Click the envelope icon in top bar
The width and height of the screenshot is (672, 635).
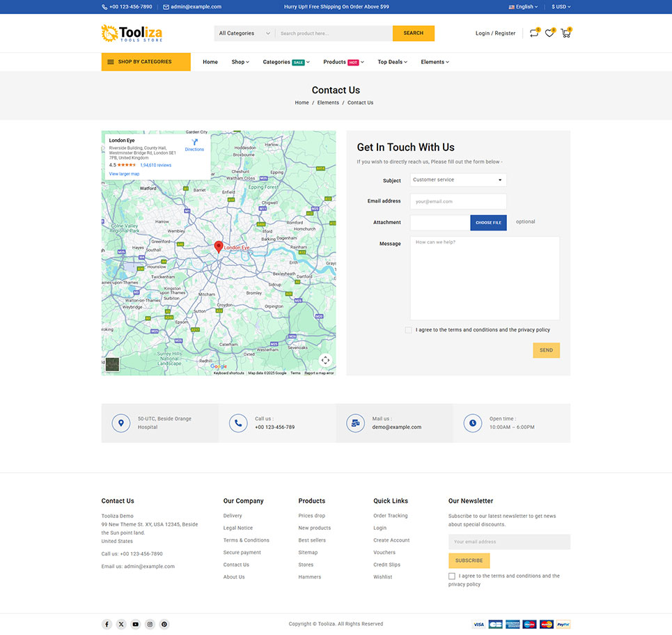coord(166,7)
